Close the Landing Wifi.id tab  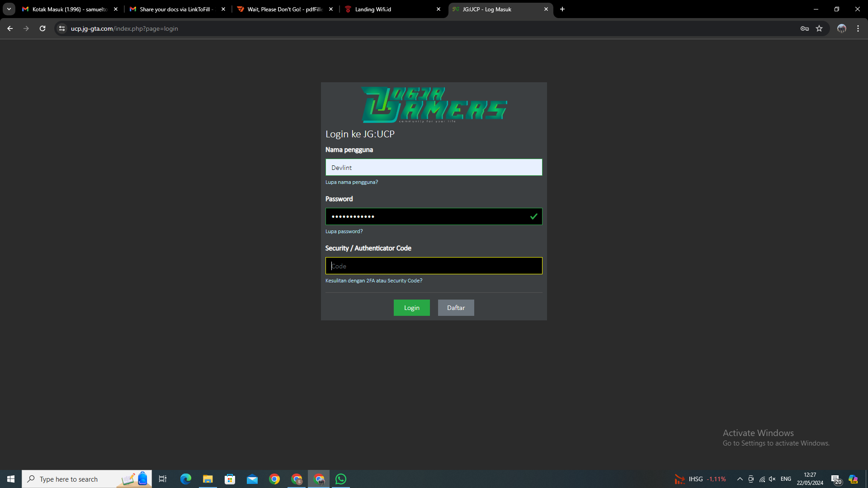(439, 9)
